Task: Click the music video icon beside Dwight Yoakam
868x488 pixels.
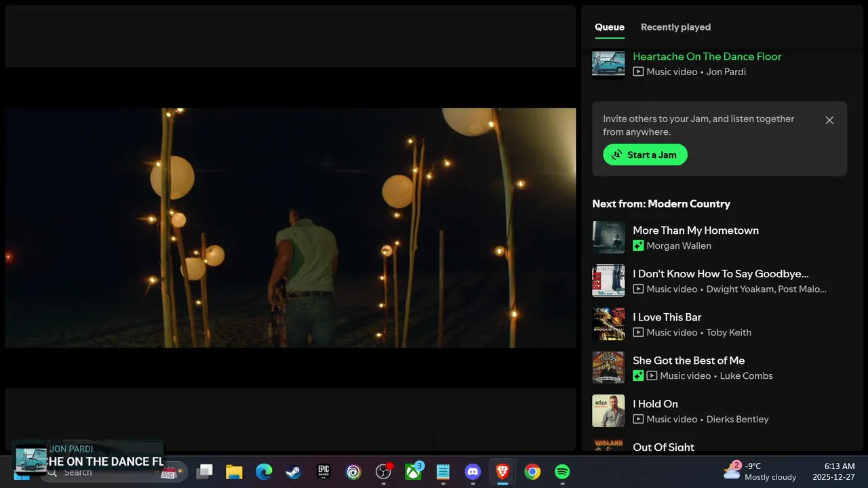Action: 638,289
